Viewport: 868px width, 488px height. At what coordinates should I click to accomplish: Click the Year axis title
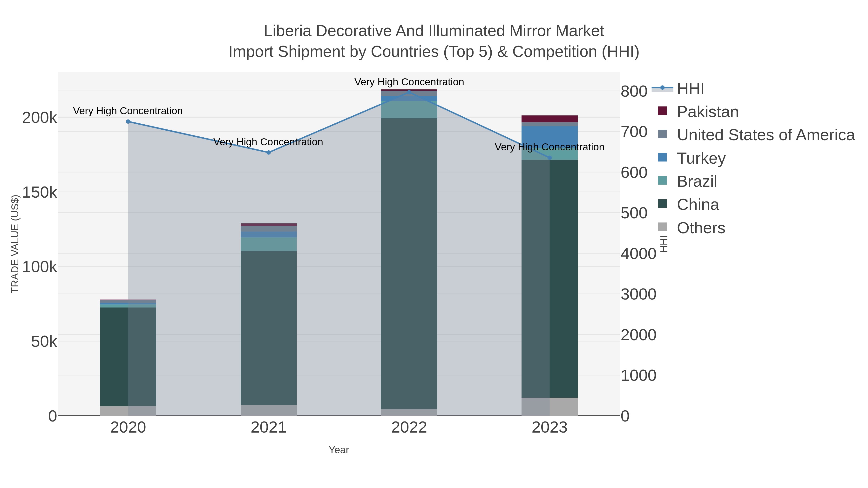point(339,450)
